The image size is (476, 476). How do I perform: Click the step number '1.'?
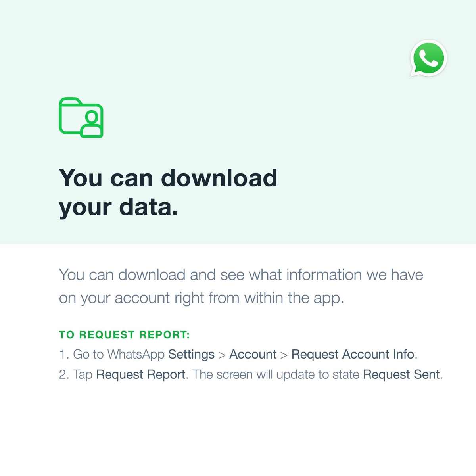64,354
